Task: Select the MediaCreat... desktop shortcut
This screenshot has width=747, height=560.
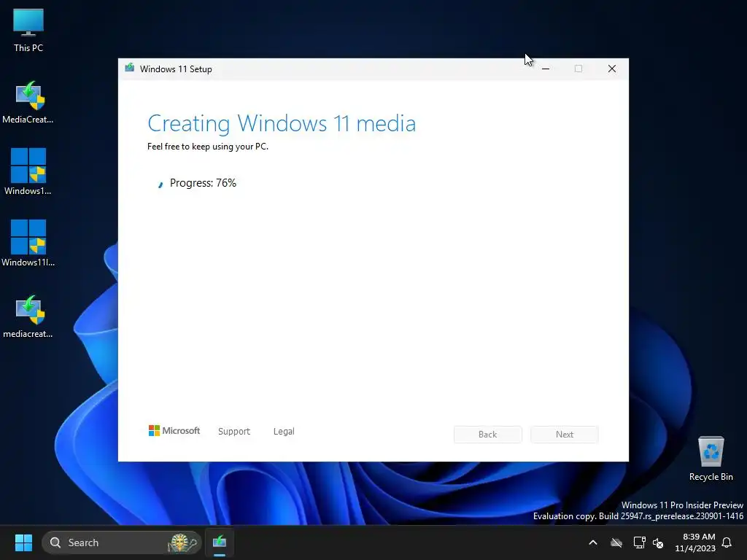Action: [x=28, y=102]
